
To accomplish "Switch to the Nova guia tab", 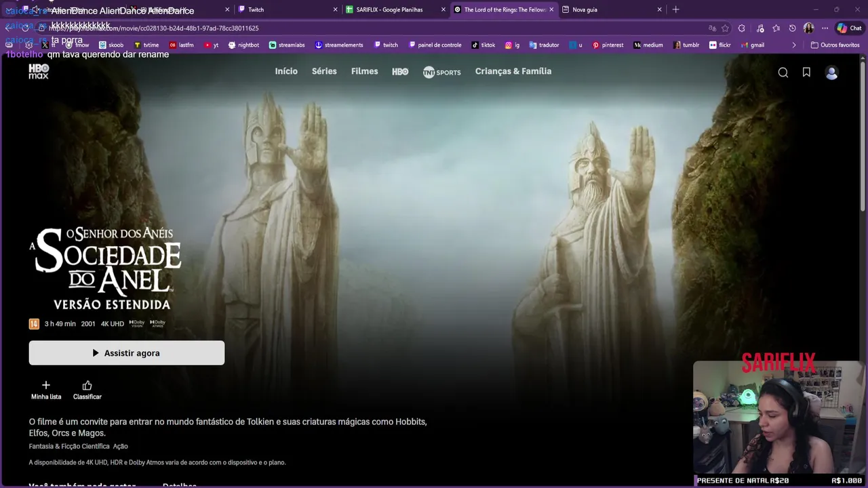I will pos(610,9).
